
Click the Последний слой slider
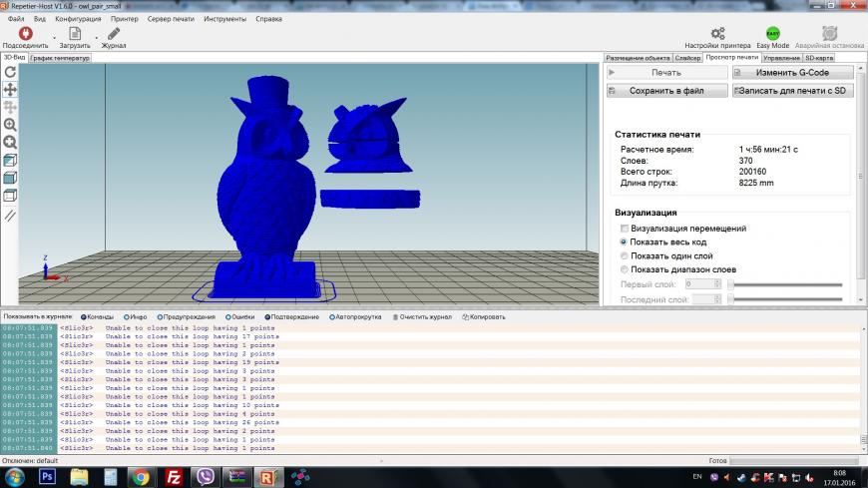pyautogui.click(x=785, y=299)
